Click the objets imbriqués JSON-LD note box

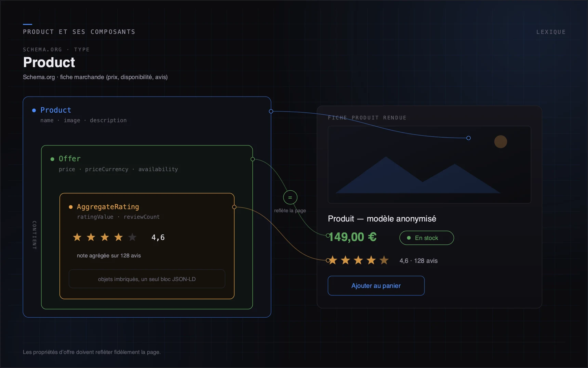147,279
